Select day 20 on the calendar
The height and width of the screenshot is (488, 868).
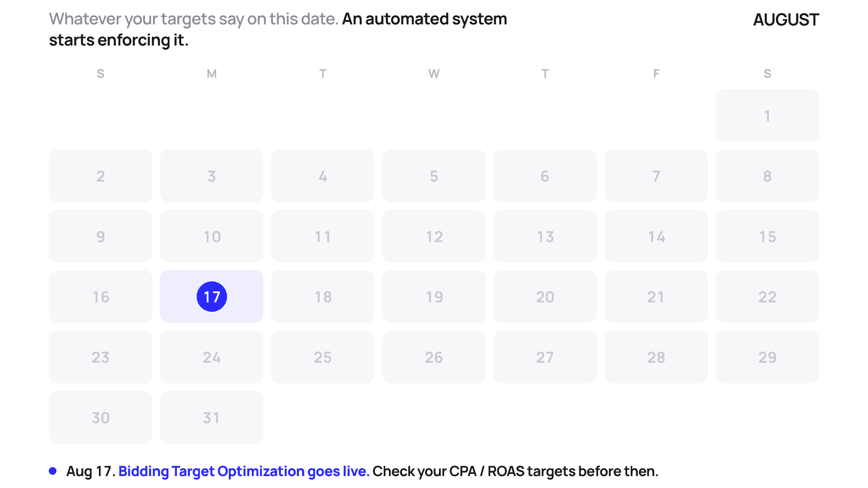click(x=545, y=297)
